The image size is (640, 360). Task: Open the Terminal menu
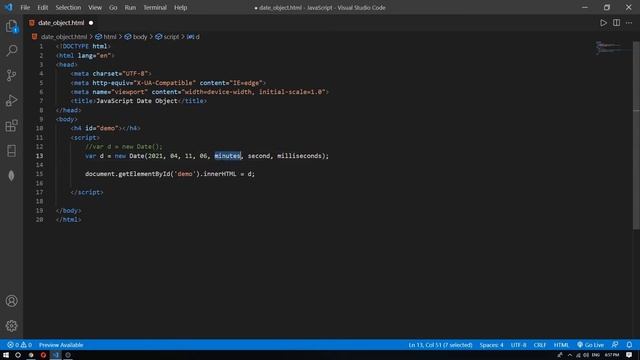coord(155,7)
